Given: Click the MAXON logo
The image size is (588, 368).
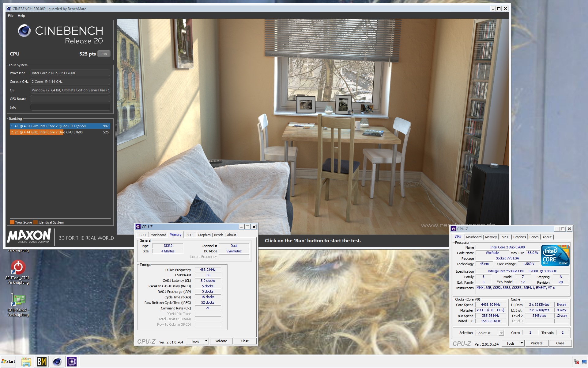Looking at the screenshot, I should (x=29, y=236).
